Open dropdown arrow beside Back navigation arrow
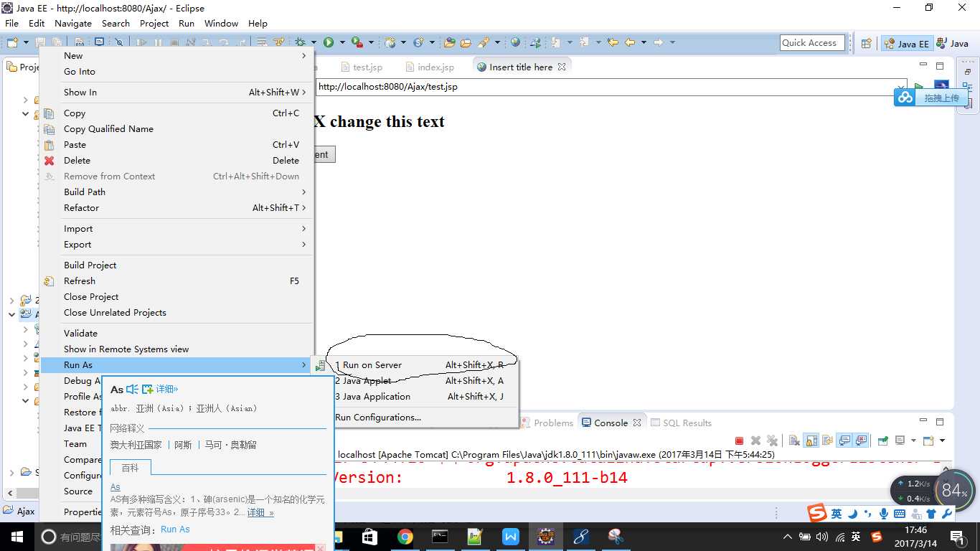Screen dimensions: 980x551 click(x=643, y=43)
